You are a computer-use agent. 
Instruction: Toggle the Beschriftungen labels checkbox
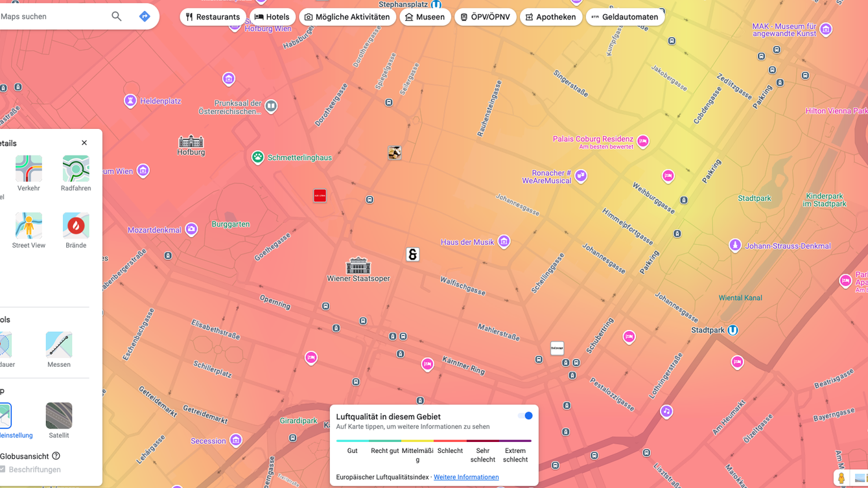click(3, 469)
